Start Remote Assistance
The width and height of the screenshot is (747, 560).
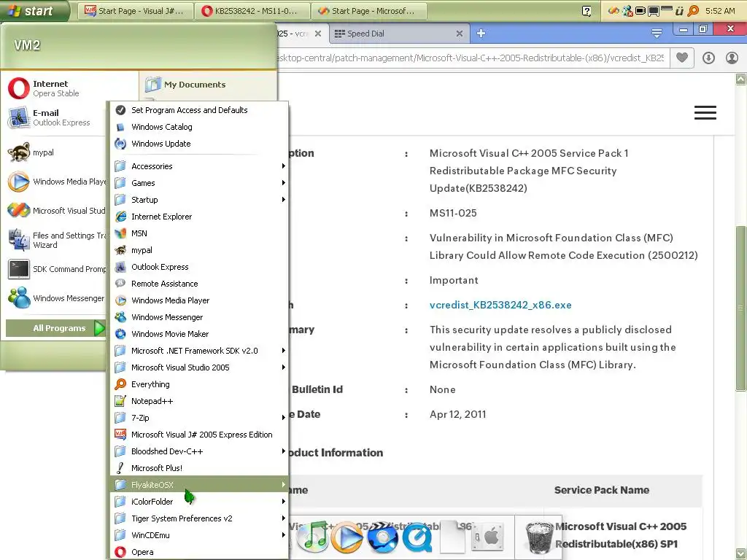(199, 284)
